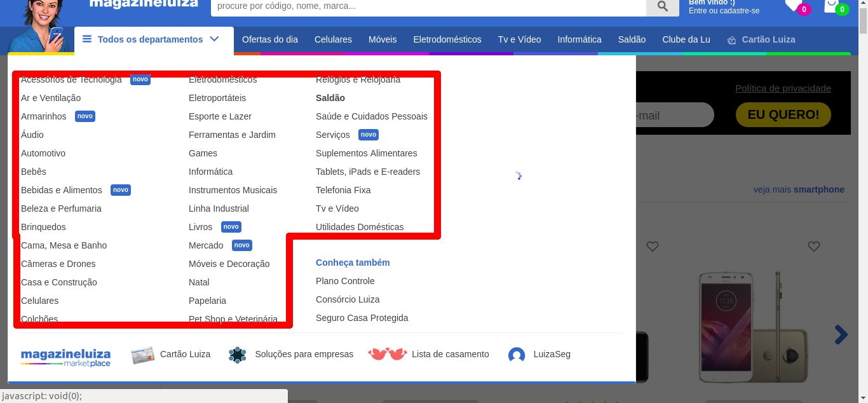Select Mercado department
Screen dimensions: 868x403
206,245
